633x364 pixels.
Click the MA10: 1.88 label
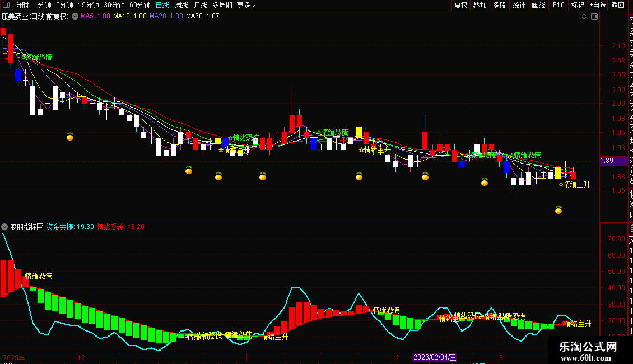tap(130, 17)
